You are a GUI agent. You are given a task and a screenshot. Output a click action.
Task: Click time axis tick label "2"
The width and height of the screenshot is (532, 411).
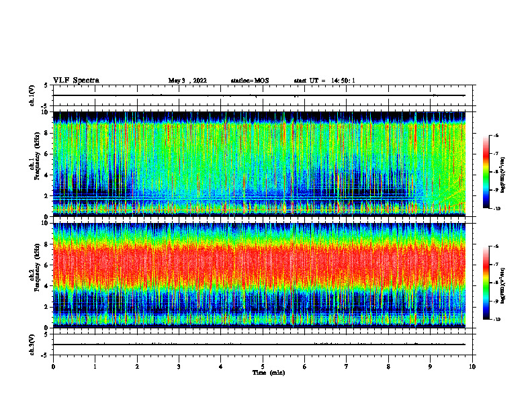pyautogui.click(x=137, y=367)
